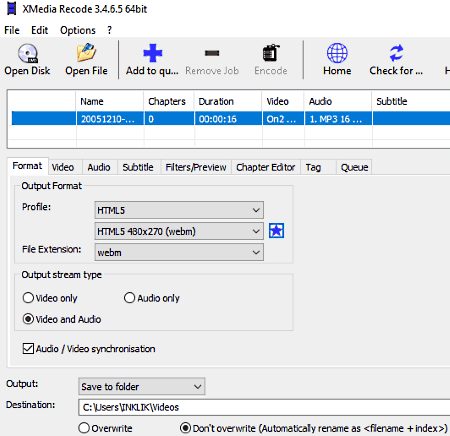Expand the HTML5 profile dropdown
This screenshot has height=436, width=450.
click(x=179, y=210)
